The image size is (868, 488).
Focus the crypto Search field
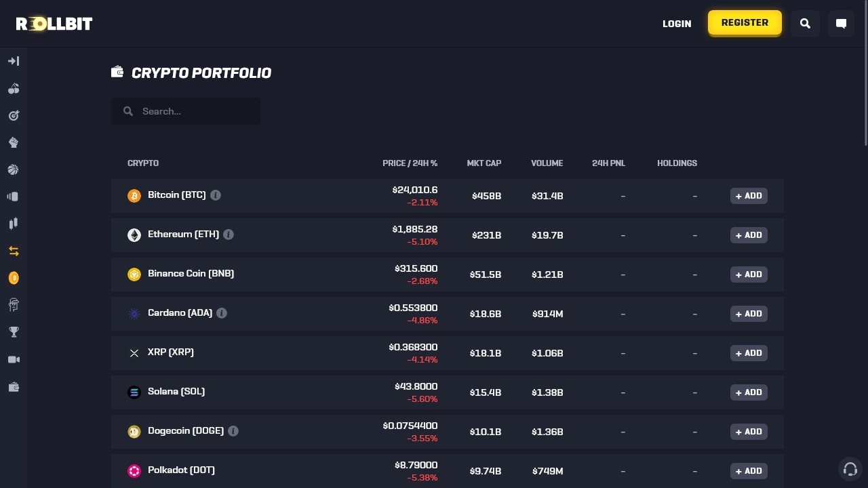[186, 111]
